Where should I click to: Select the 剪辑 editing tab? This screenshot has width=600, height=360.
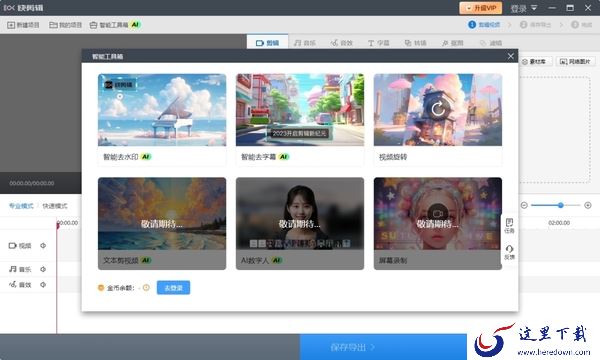(267, 42)
